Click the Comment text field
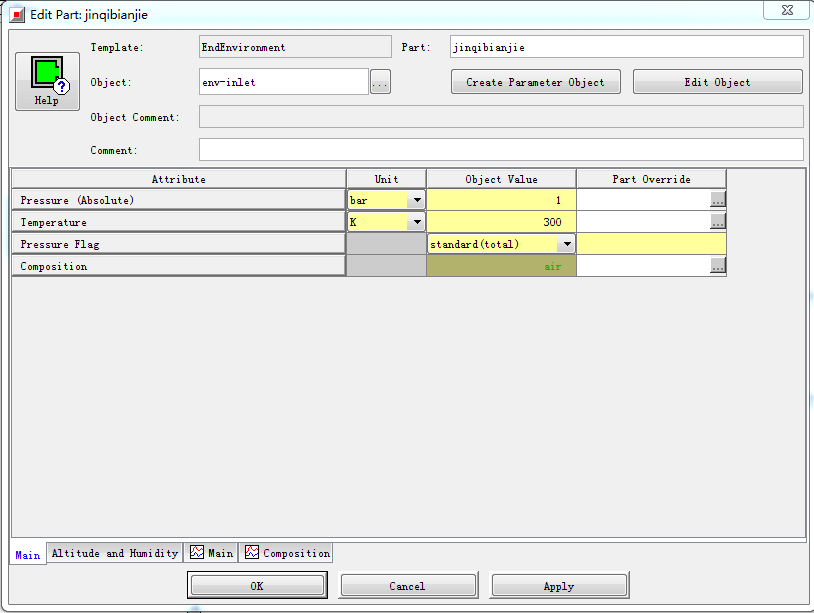The width and height of the screenshot is (814, 613). (500, 150)
